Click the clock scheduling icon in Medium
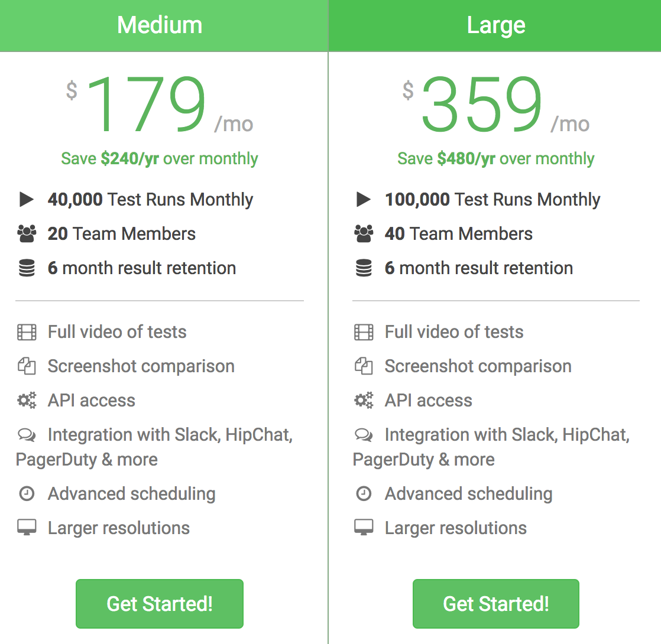This screenshot has width=661, height=644. (x=27, y=494)
